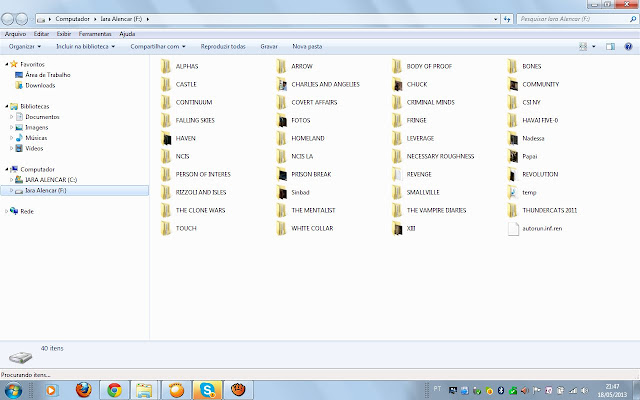Open the Incluir na biblioteca dropdown
640x400 pixels.
85,47
